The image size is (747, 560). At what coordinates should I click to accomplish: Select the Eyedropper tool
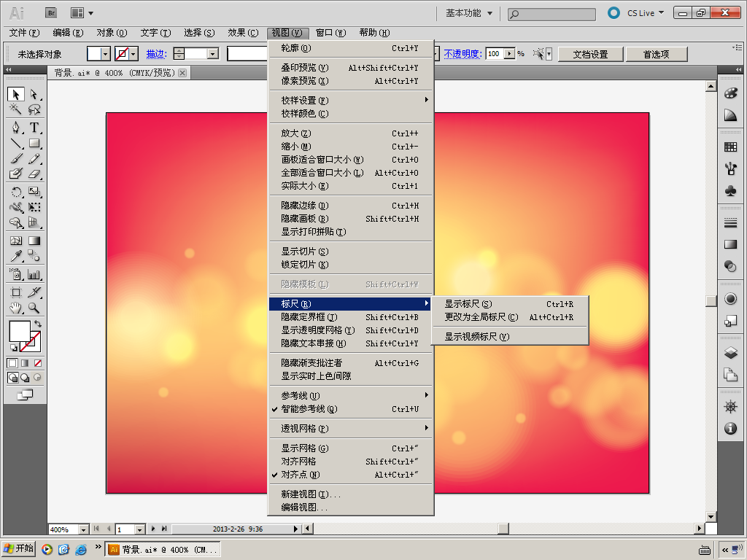coord(16,256)
